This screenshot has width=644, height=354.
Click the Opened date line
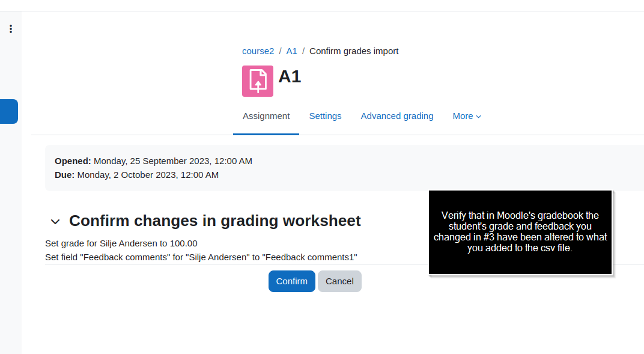tap(153, 161)
